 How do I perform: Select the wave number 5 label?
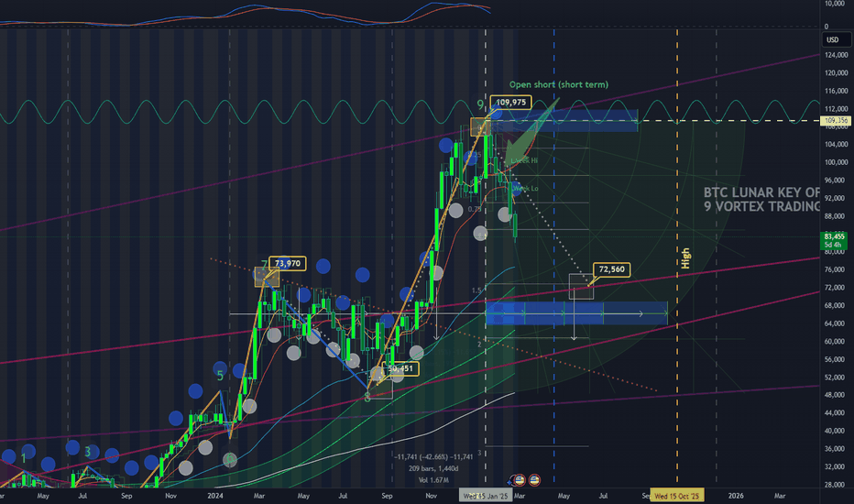(x=220, y=376)
